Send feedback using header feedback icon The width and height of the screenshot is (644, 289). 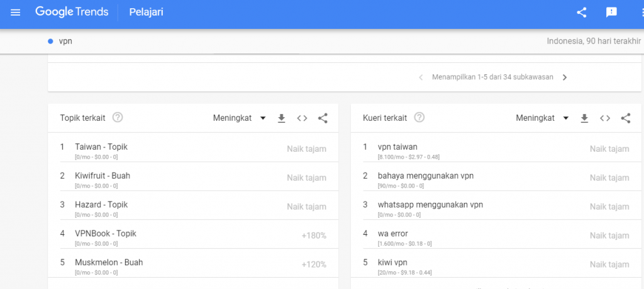[x=611, y=13]
